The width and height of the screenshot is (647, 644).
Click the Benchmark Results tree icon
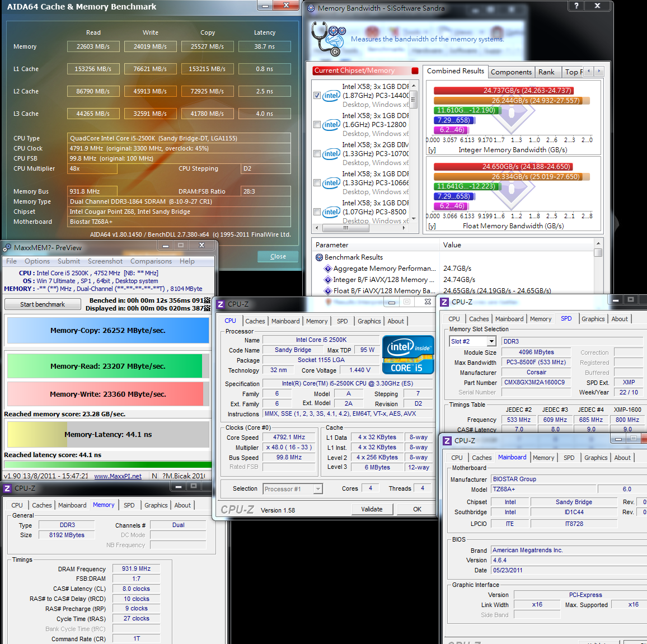tap(319, 257)
